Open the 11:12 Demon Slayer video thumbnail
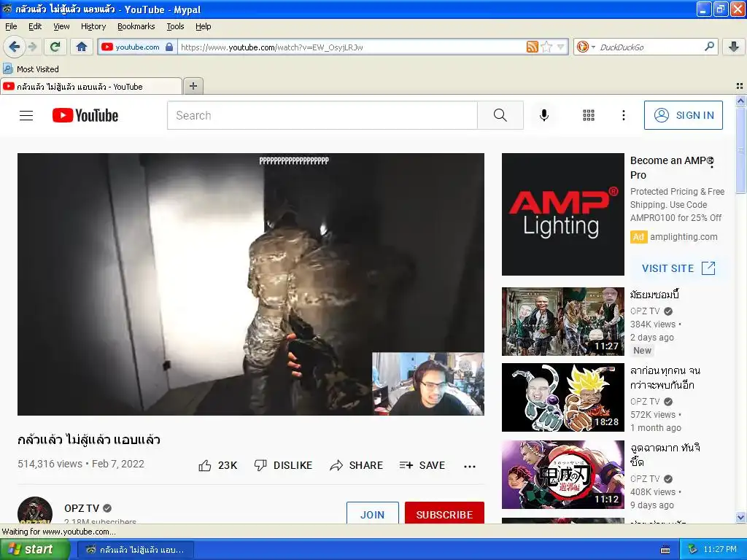The image size is (747, 560). click(562, 475)
